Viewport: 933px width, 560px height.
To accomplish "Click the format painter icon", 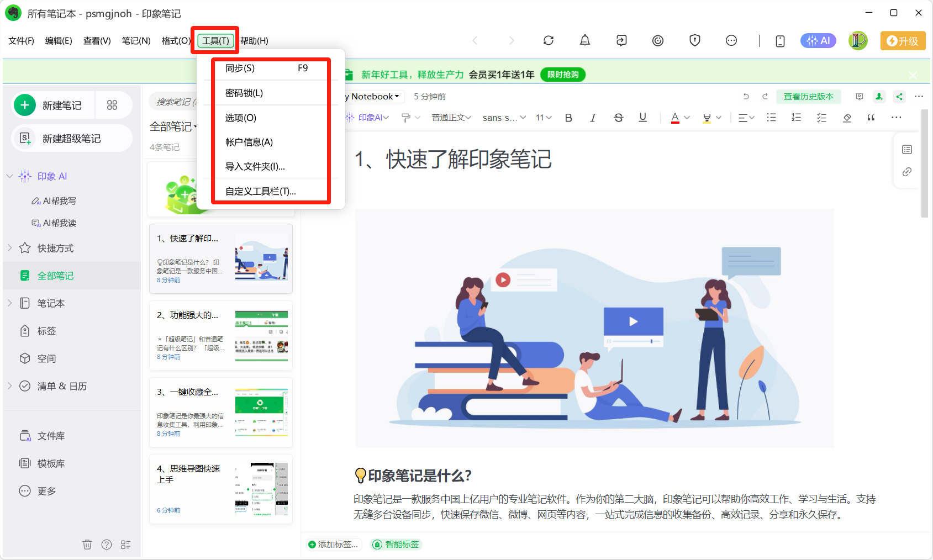I will (406, 118).
